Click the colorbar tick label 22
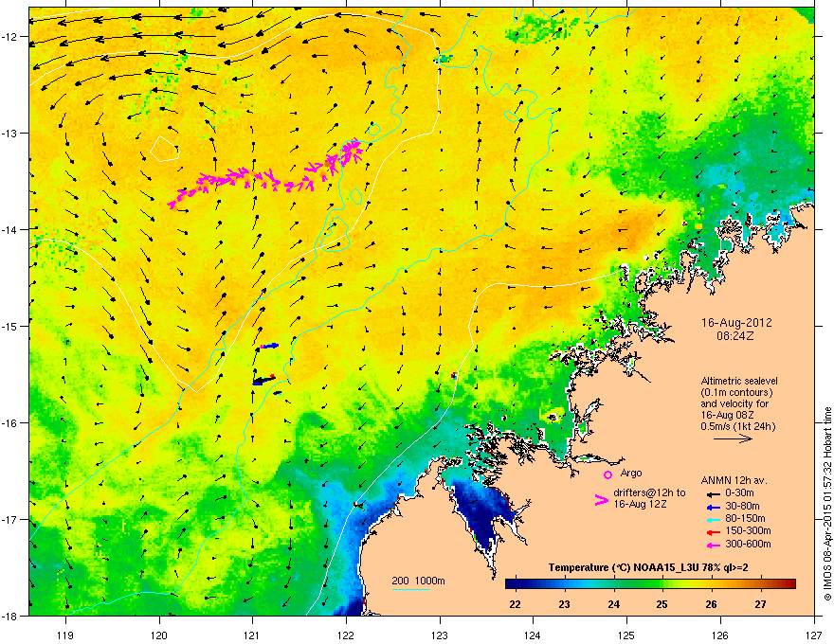Viewport: 834px width, 644px height. tap(515, 604)
